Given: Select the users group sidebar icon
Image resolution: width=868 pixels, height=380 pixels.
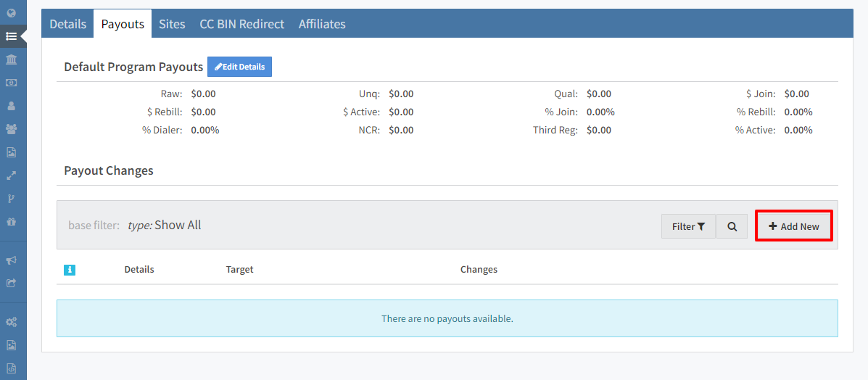Looking at the screenshot, I should tap(12, 129).
